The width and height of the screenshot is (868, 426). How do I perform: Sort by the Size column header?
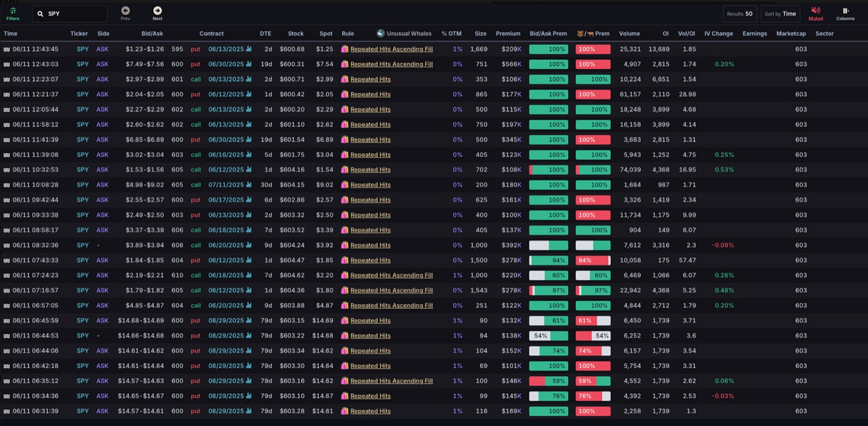[x=480, y=33]
